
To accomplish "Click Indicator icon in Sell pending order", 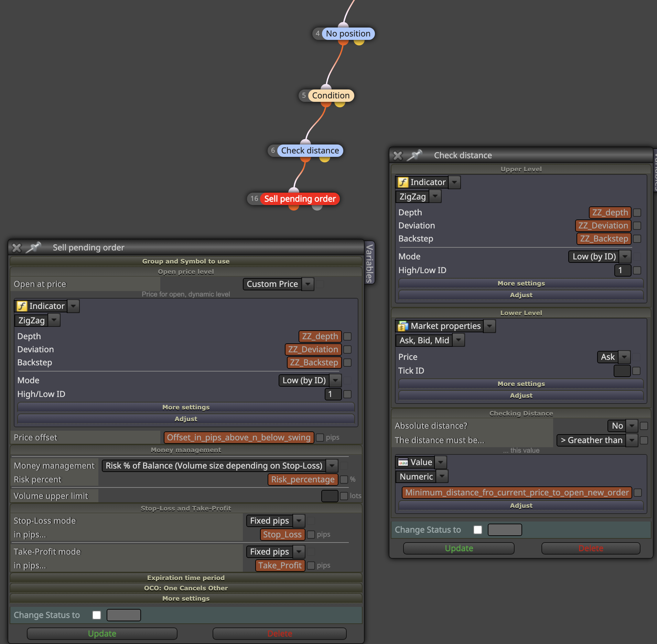I will [x=22, y=306].
